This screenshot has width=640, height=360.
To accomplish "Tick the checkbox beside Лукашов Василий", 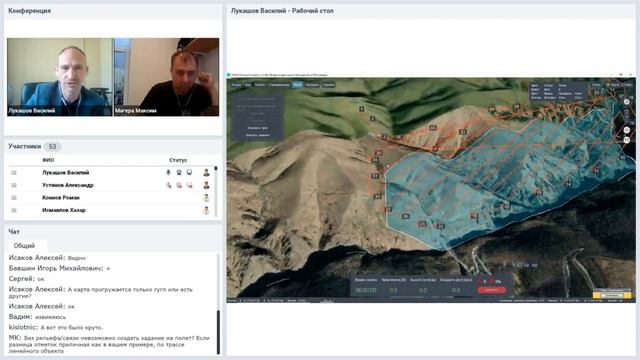I will click(x=14, y=173).
